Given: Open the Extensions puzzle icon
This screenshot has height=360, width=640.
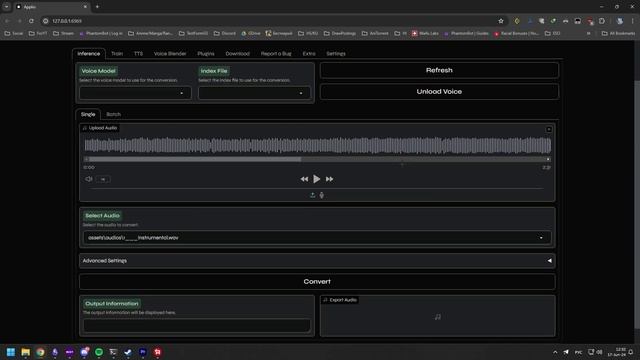Looking at the screenshot, I should (x=602, y=21).
